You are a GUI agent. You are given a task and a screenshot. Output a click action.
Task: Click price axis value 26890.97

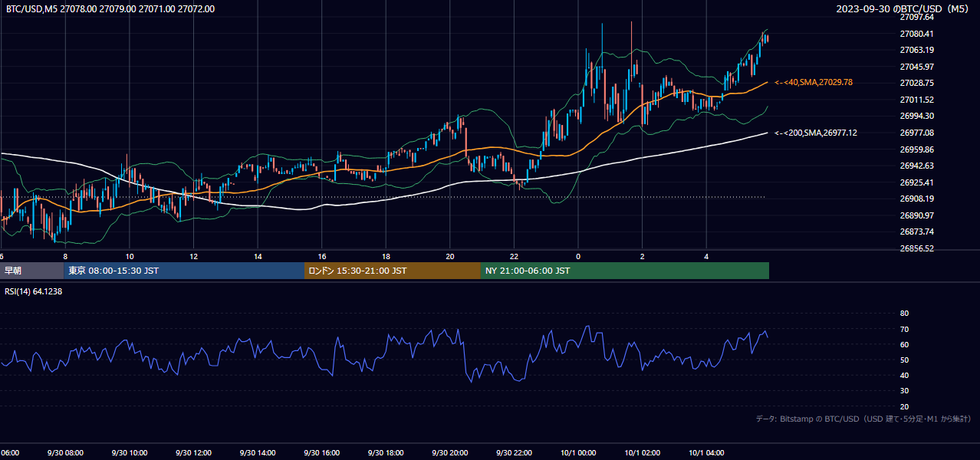[x=916, y=215]
